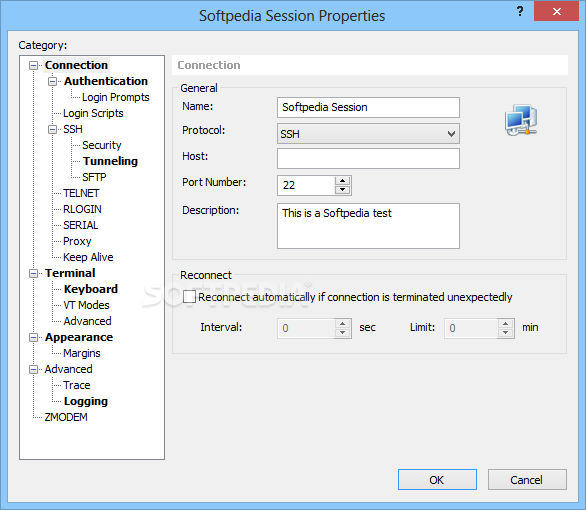Decrease the reconnect Interval value
586x510 pixels.
pyautogui.click(x=342, y=333)
